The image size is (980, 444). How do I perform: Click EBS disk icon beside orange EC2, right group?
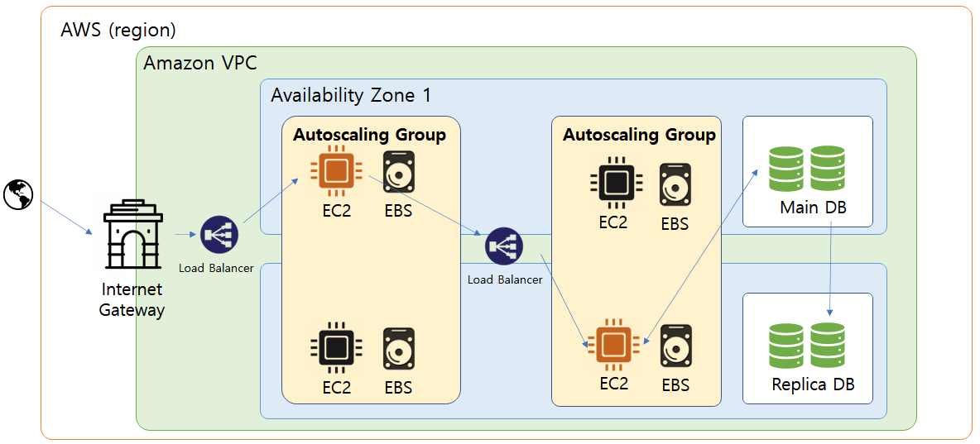click(675, 346)
